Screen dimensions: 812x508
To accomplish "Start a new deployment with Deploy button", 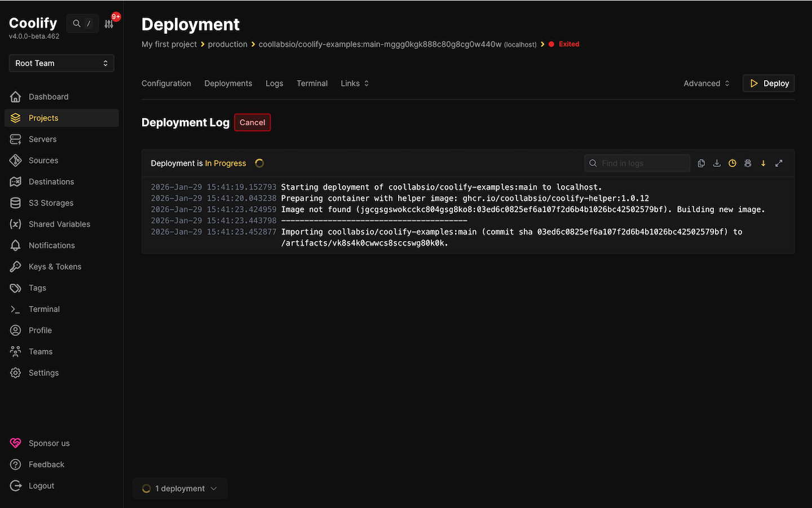I will point(768,83).
